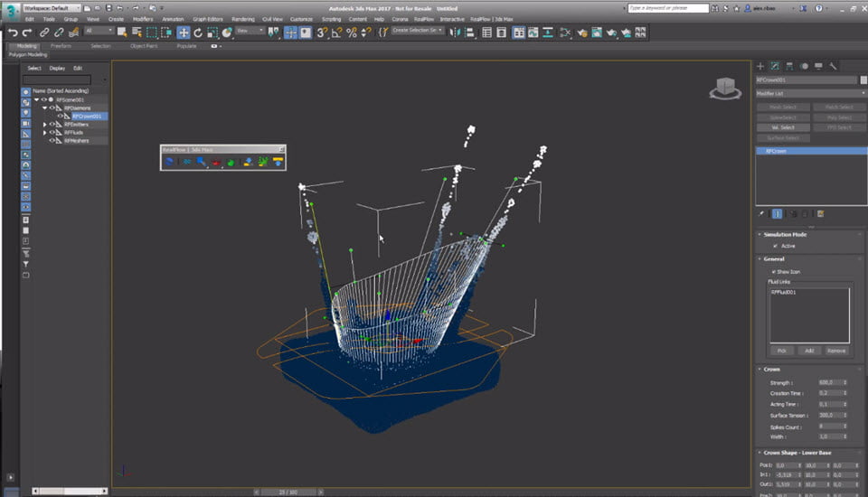Click the Redo arrow icon
This screenshot has width=868, height=497.
pyautogui.click(x=26, y=33)
